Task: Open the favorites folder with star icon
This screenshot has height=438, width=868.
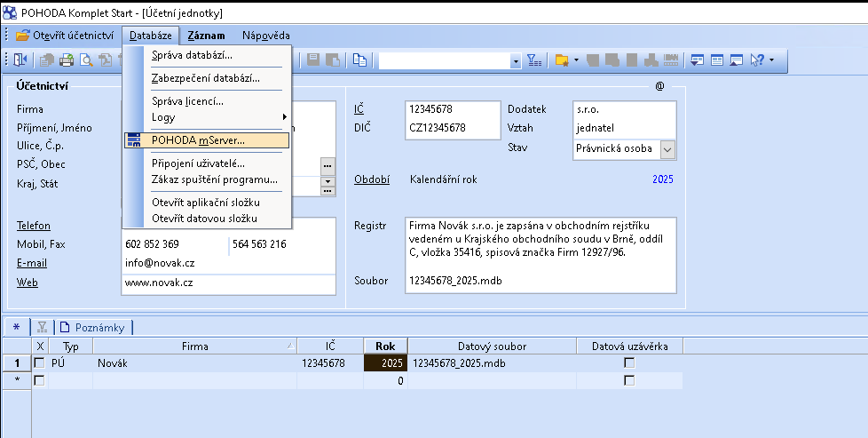Action: [x=562, y=60]
